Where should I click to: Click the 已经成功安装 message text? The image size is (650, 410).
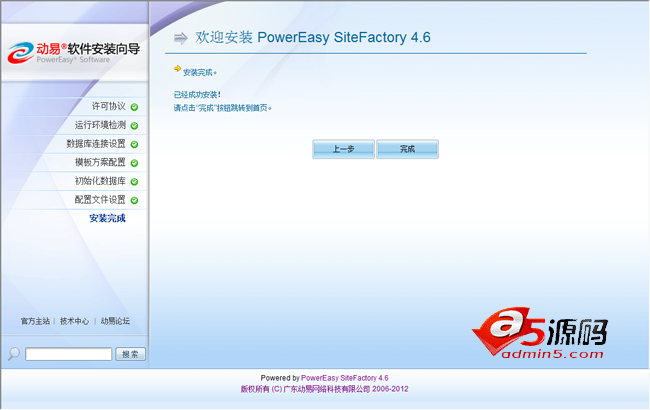197,95
